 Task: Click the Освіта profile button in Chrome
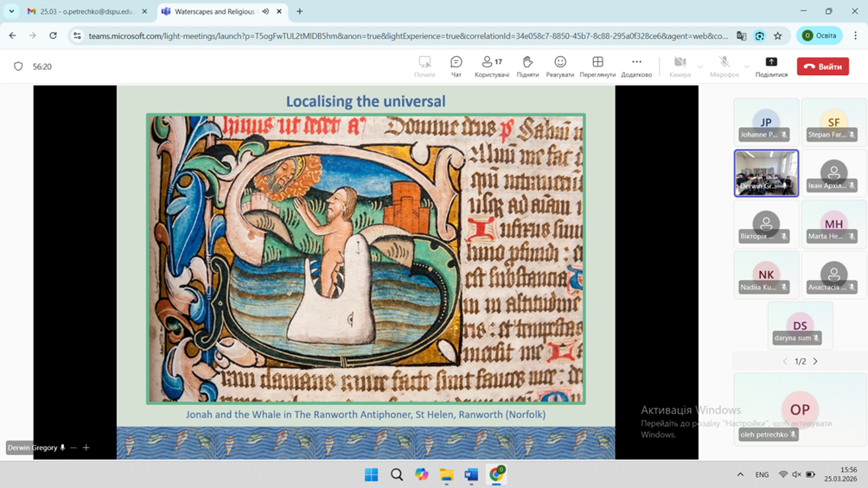[x=820, y=36]
